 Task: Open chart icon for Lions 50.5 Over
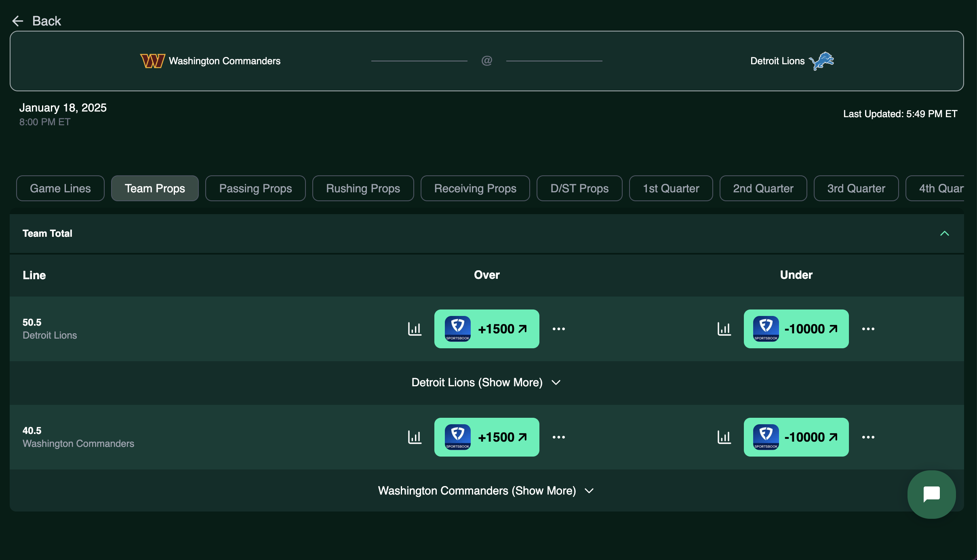[415, 329]
